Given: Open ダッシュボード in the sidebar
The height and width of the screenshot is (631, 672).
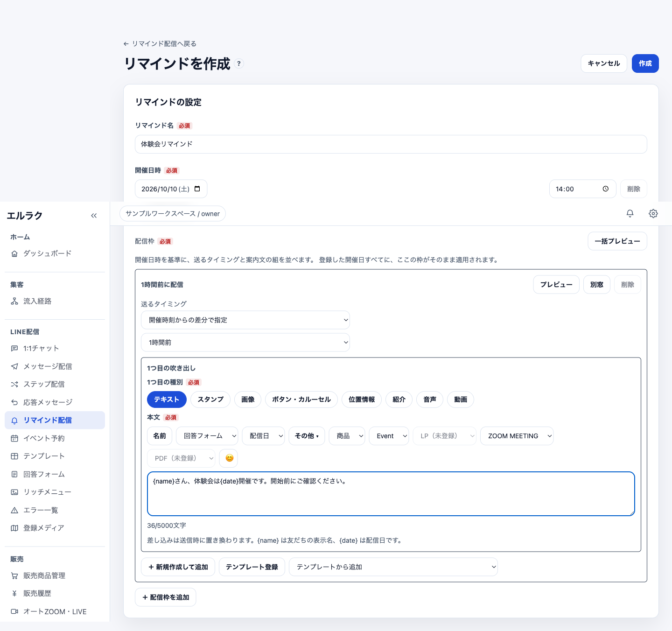Looking at the screenshot, I should [x=55, y=253].
